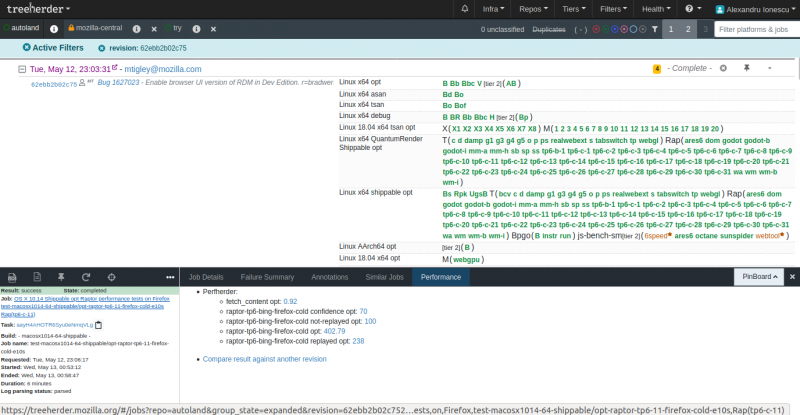800x415 pixels.
Task: Toggle the light-blue superseded status filter
Action: pyautogui.click(x=633, y=29)
